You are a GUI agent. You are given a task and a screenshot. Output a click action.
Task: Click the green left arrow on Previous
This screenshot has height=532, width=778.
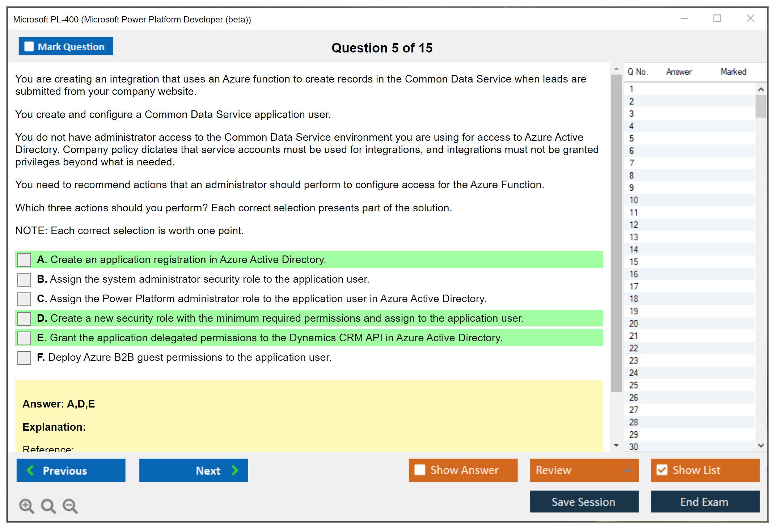coord(30,470)
